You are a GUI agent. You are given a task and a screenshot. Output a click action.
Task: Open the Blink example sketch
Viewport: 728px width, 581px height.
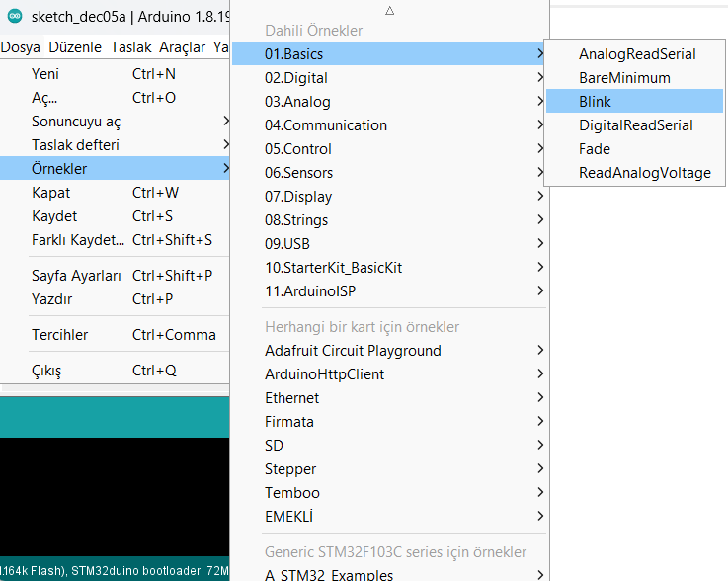click(595, 102)
